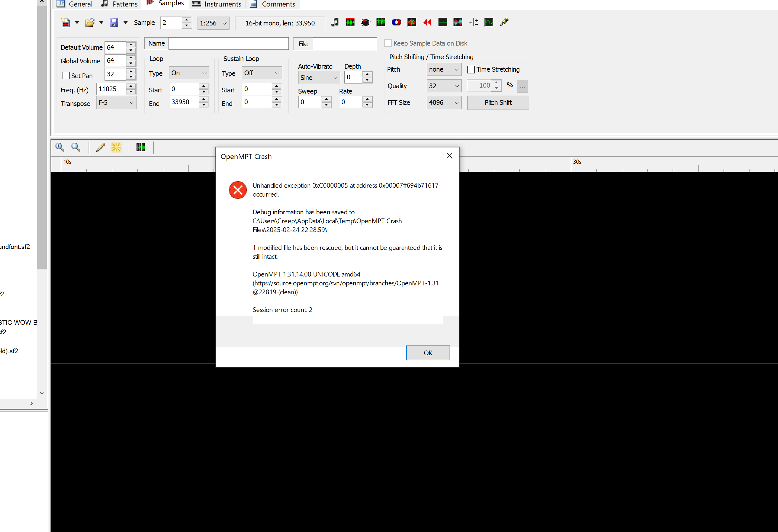Check Keep Sample Data on Disk
The height and width of the screenshot is (532, 778).
pos(388,43)
